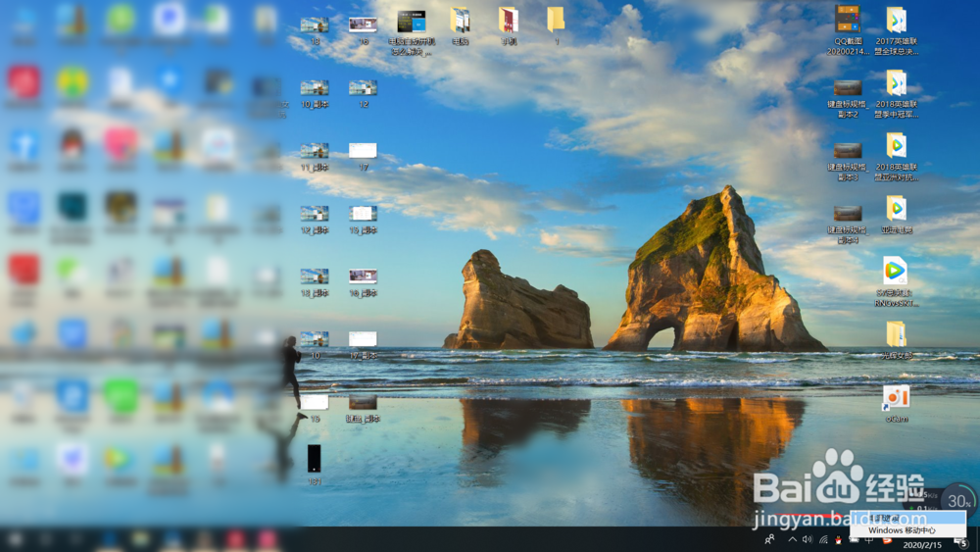Open the 手机 folder on the desktop

click(508, 26)
